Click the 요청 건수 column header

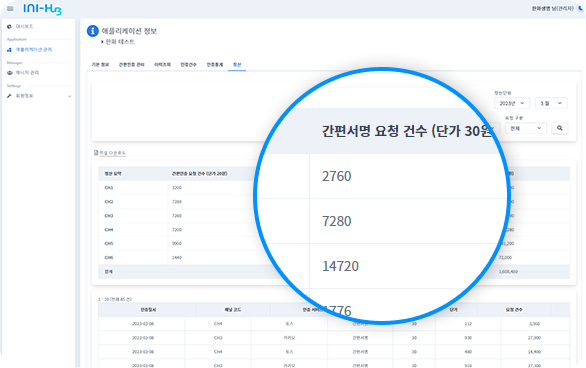point(514,310)
